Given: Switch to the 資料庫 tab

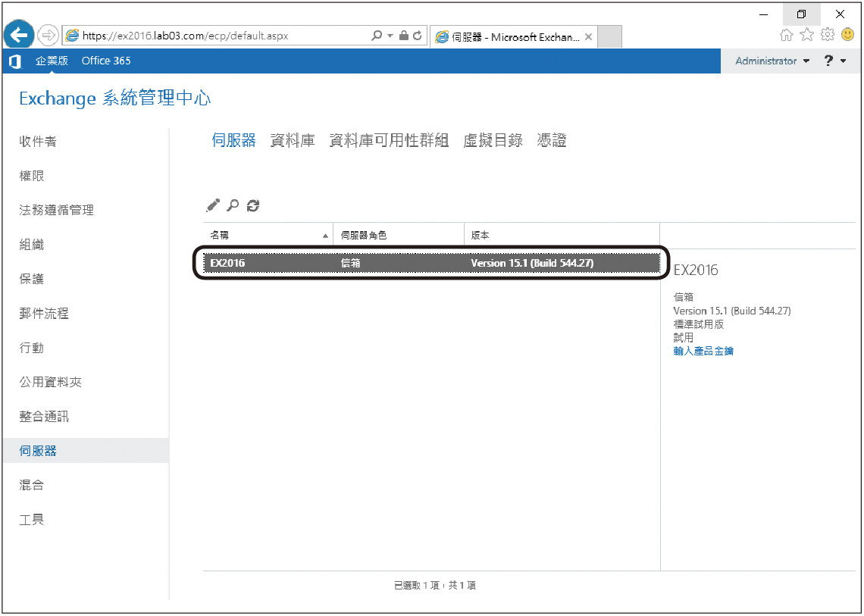Looking at the screenshot, I should click(293, 140).
